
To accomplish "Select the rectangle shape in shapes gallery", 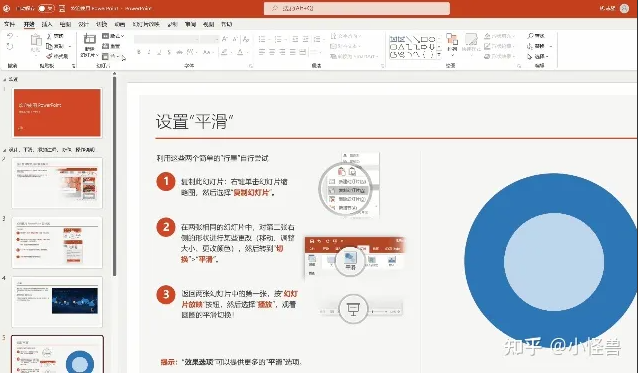I will 424,40.
